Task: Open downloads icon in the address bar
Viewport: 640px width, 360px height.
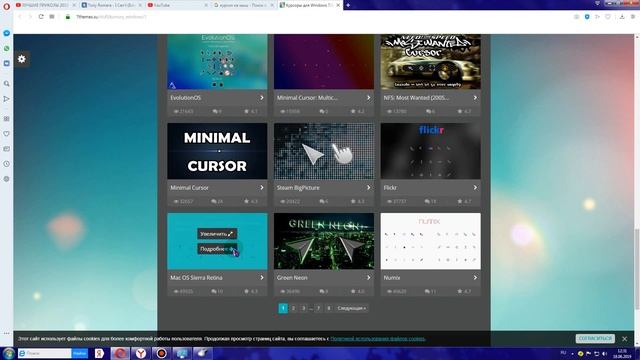Action: (x=622, y=17)
